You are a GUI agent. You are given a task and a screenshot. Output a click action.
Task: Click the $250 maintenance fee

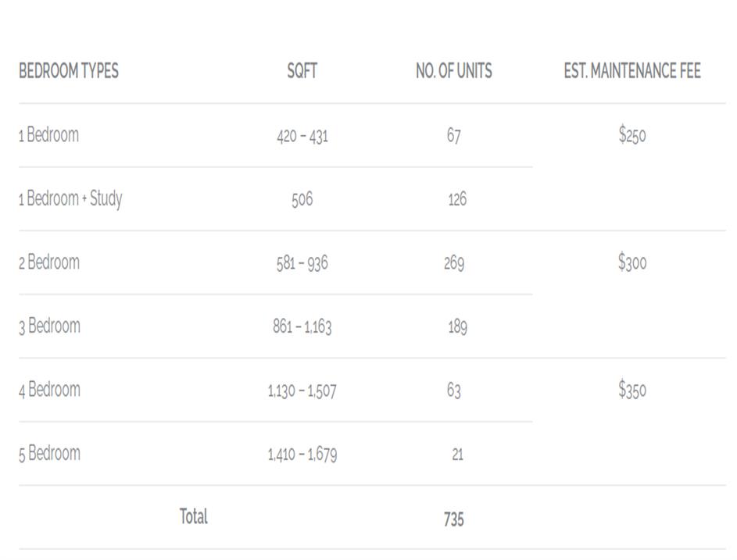point(632,136)
